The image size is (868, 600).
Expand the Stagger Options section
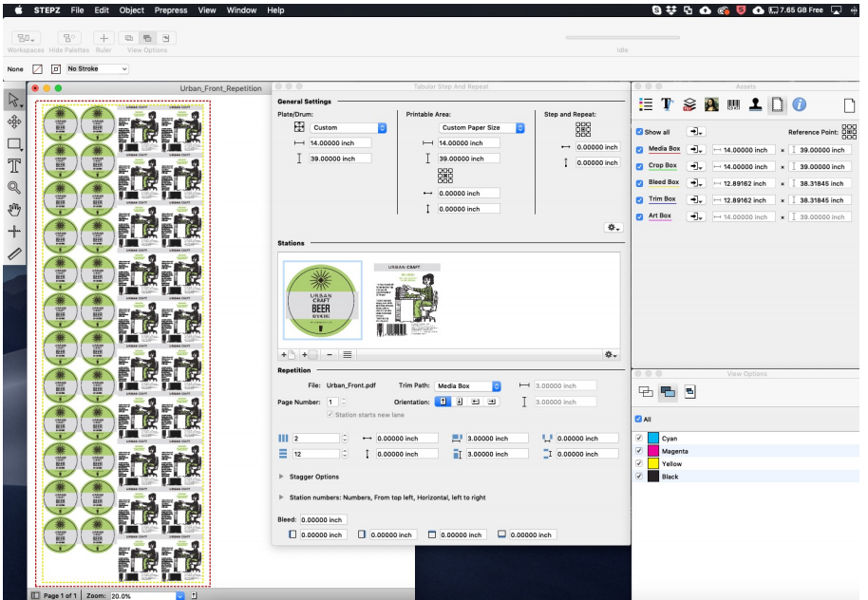click(x=282, y=477)
